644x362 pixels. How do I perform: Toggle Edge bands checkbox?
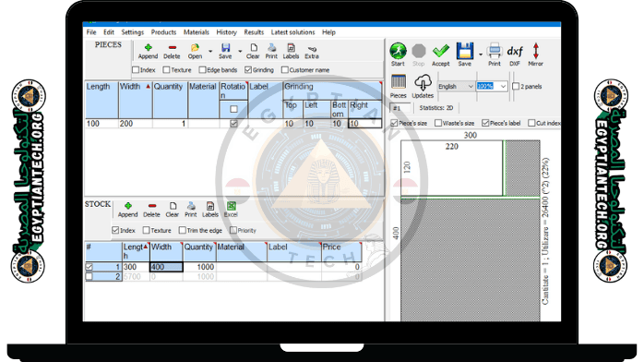[x=202, y=70]
